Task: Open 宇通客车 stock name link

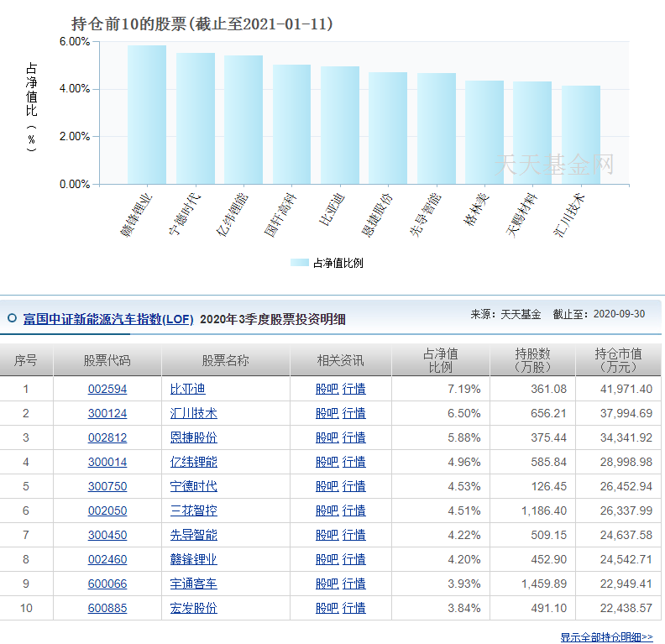Action: click(x=193, y=584)
